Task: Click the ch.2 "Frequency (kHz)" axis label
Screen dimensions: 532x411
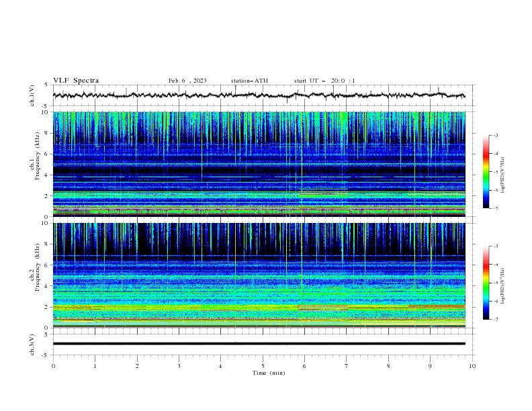Action: coord(38,267)
